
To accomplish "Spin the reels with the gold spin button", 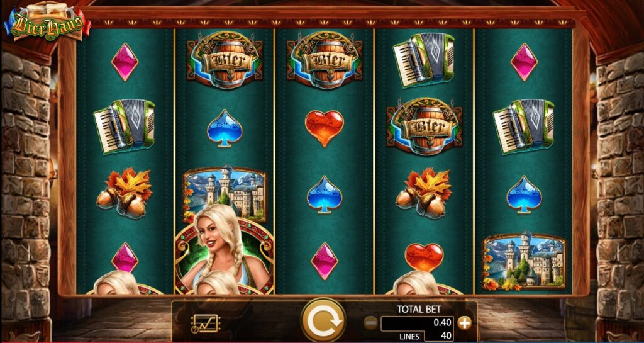I will tap(323, 320).
